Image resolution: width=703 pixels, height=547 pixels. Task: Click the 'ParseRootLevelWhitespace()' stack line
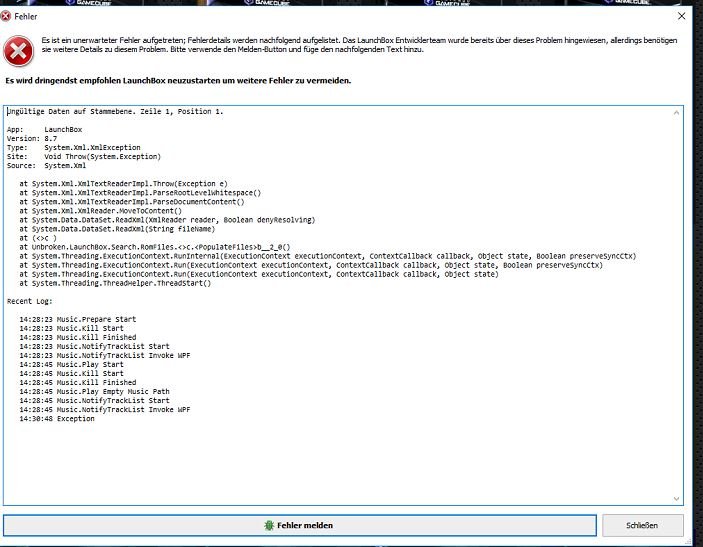[x=140, y=193]
